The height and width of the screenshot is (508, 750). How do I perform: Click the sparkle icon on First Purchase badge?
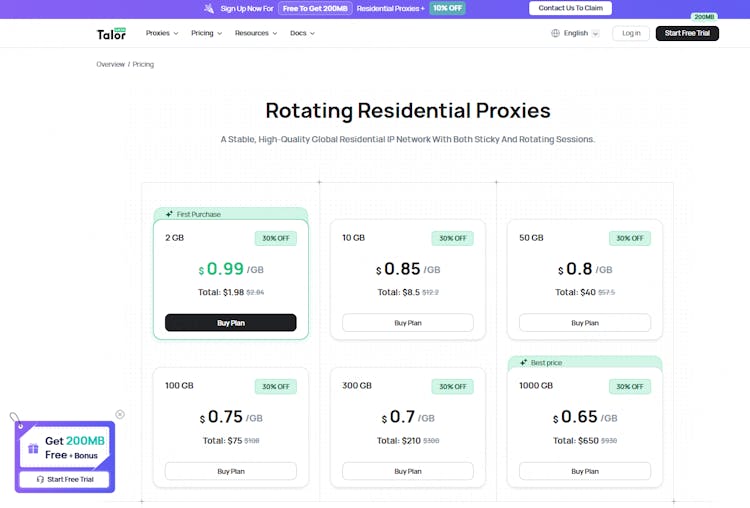tap(170, 214)
